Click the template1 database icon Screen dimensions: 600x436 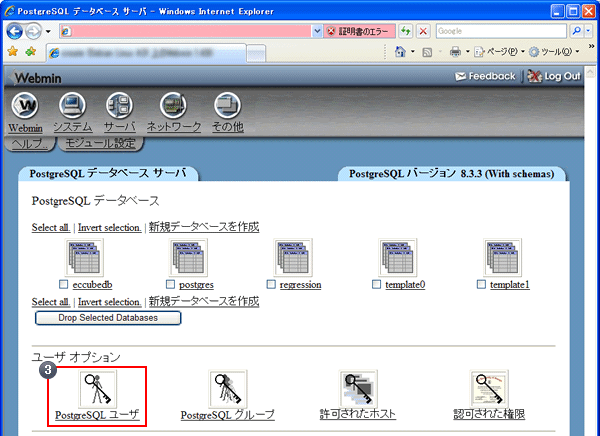coord(502,257)
